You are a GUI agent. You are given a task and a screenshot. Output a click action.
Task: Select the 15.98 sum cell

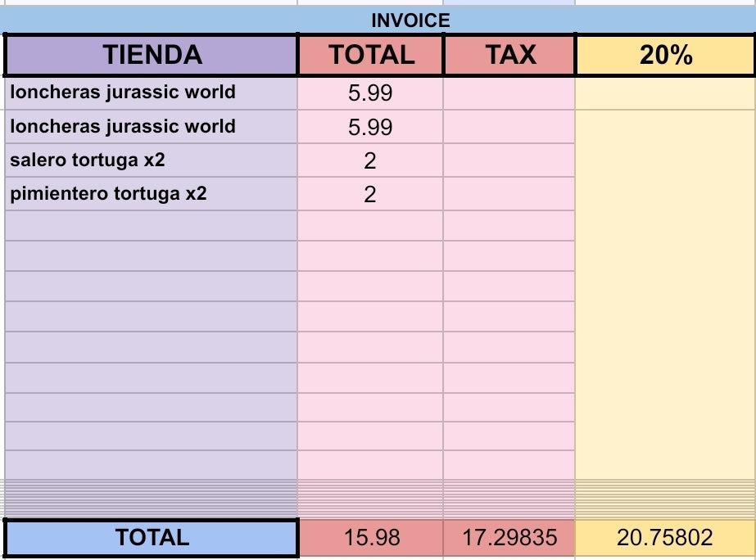pyautogui.click(x=371, y=537)
